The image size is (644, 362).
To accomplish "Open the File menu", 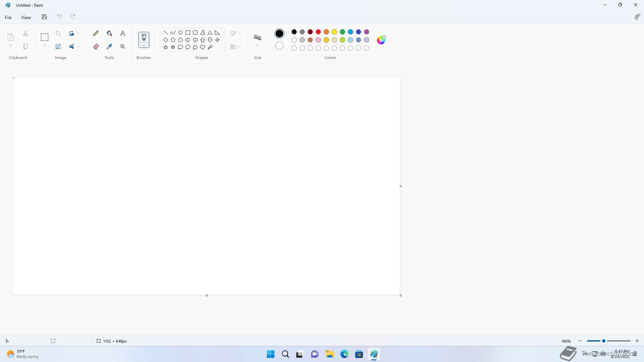I will coord(8,17).
